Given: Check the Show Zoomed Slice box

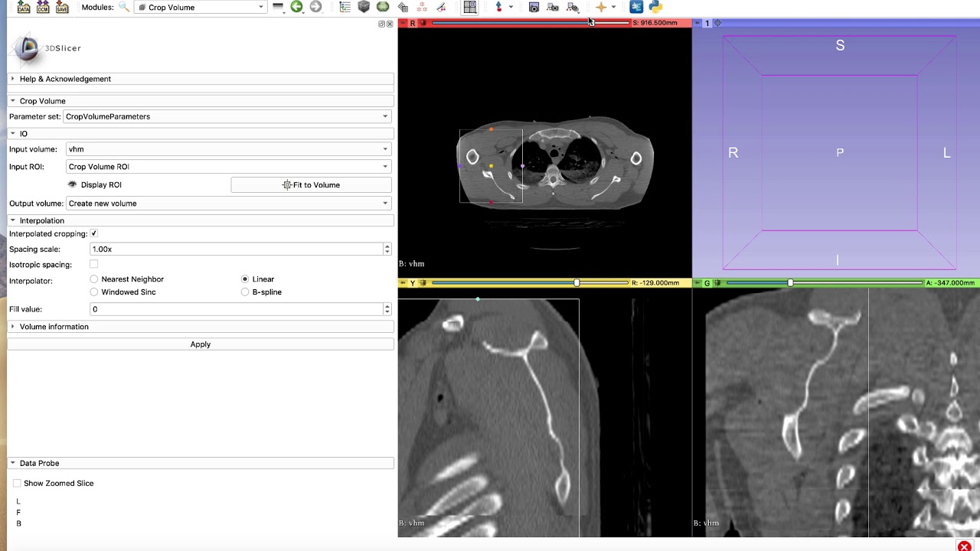Looking at the screenshot, I should pos(17,484).
